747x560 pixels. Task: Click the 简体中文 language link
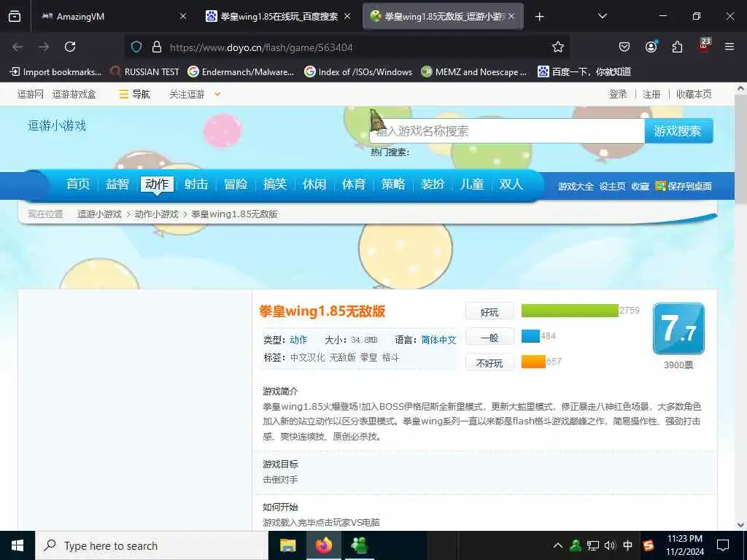point(438,340)
